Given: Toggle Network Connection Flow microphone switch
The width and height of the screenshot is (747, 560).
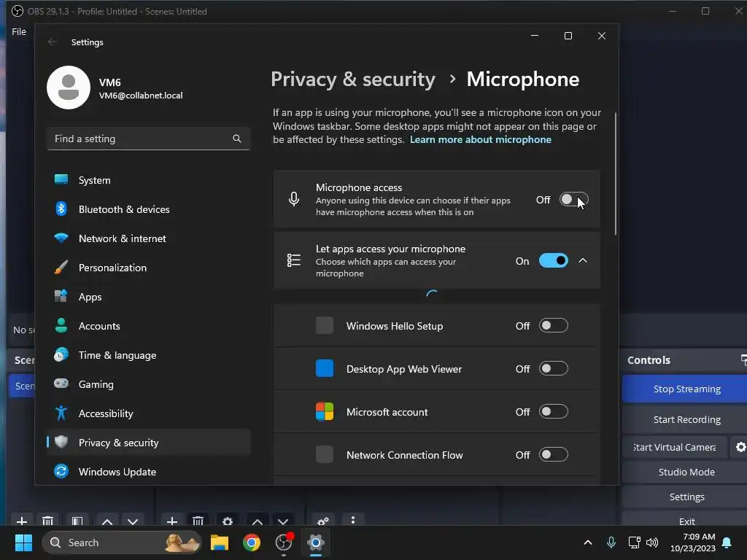Looking at the screenshot, I should (553, 455).
